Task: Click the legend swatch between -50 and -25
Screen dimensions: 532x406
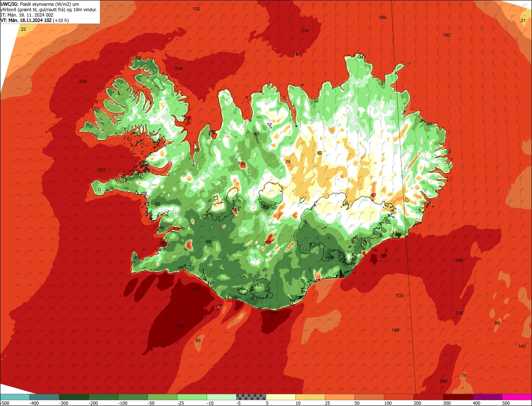Action: [162, 397]
